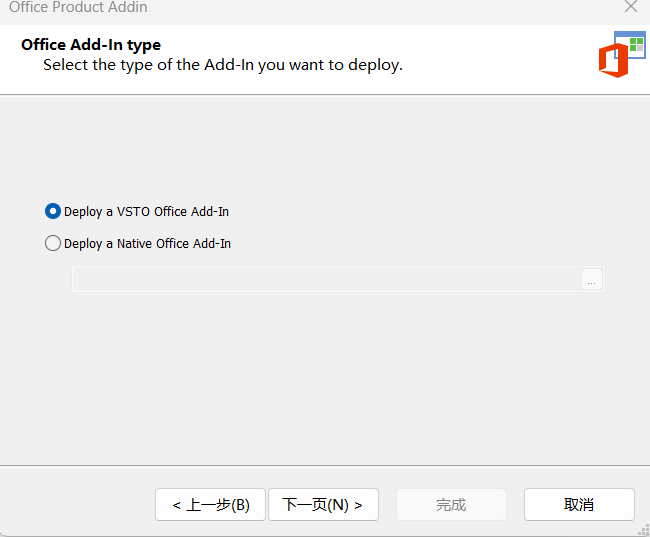Click the '>' arrow on the next button

coord(358,505)
